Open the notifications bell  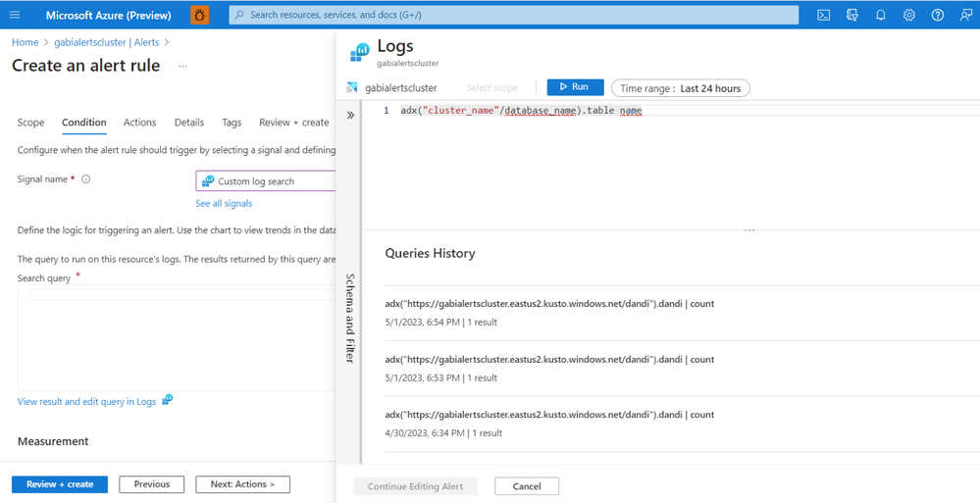tap(881, 15)
